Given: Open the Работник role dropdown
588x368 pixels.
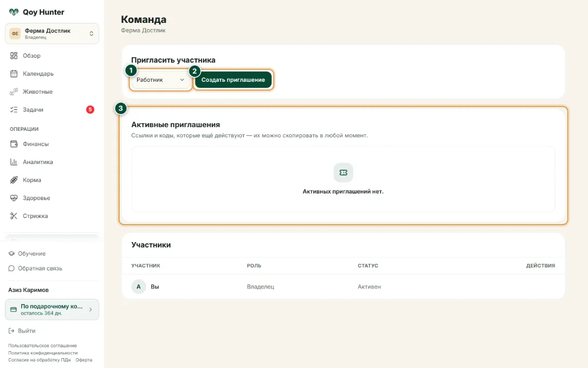Looking at the screenshot, I should (x=161, y=80).
